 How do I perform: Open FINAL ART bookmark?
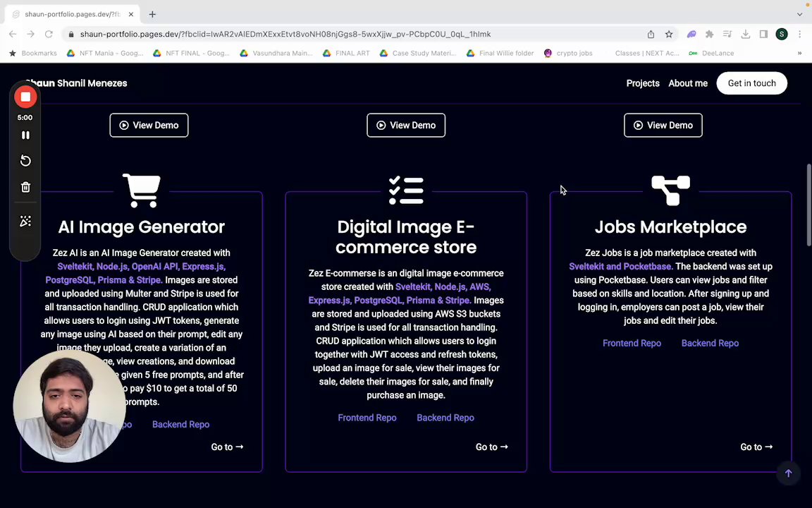tap(347, 53)
